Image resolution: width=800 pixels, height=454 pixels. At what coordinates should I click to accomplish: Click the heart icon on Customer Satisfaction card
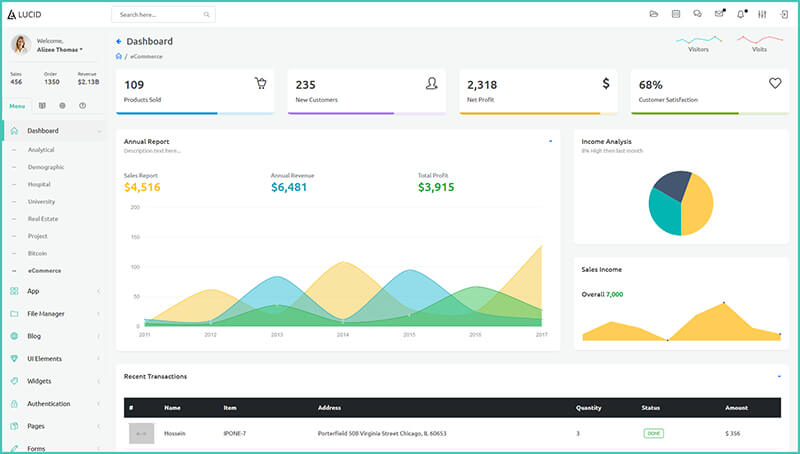[x=775, y=84]
